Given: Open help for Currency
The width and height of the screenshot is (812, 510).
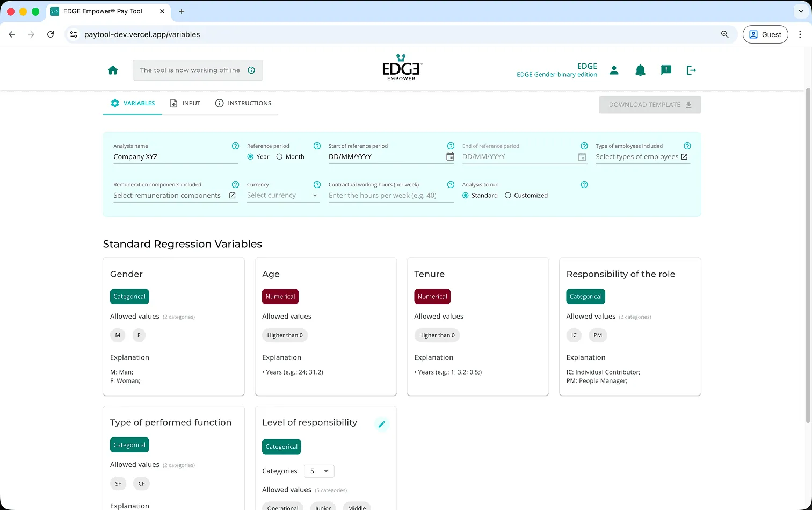Looking at the screenshot, I should click(317, 184).
